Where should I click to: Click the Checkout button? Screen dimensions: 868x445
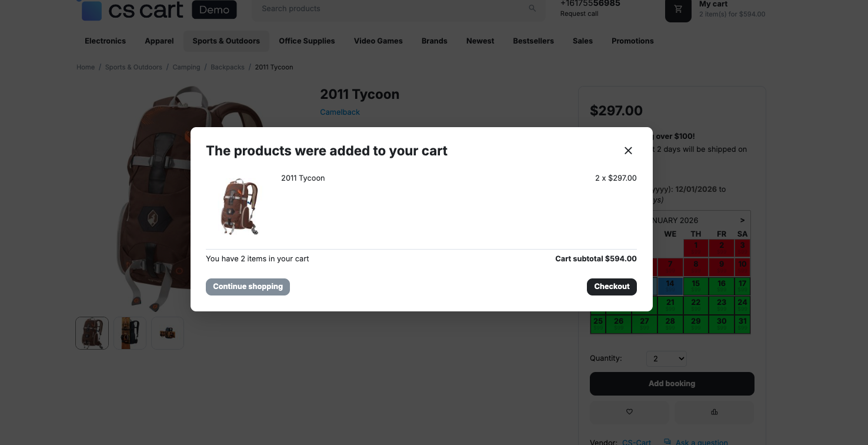[x=612, y=287]
